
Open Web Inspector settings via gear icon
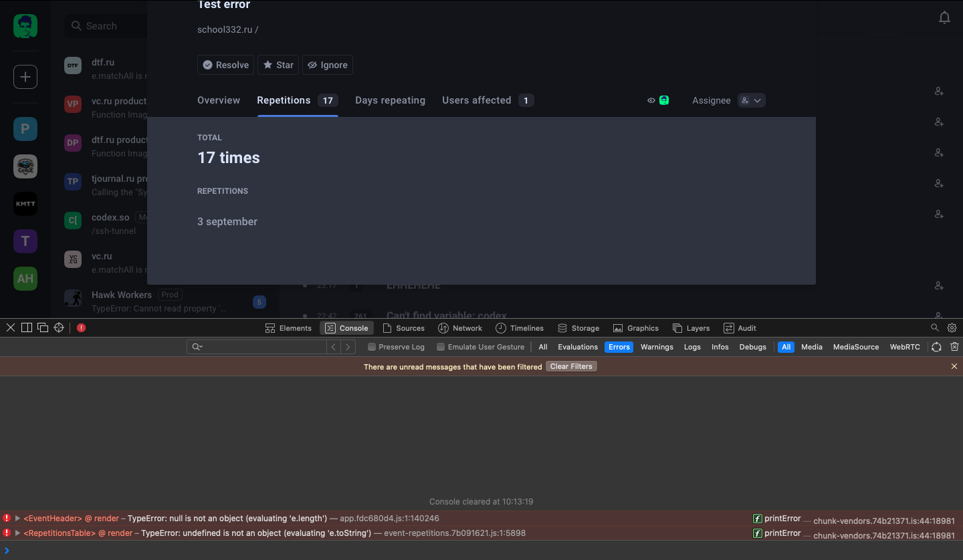pos(952,327)
